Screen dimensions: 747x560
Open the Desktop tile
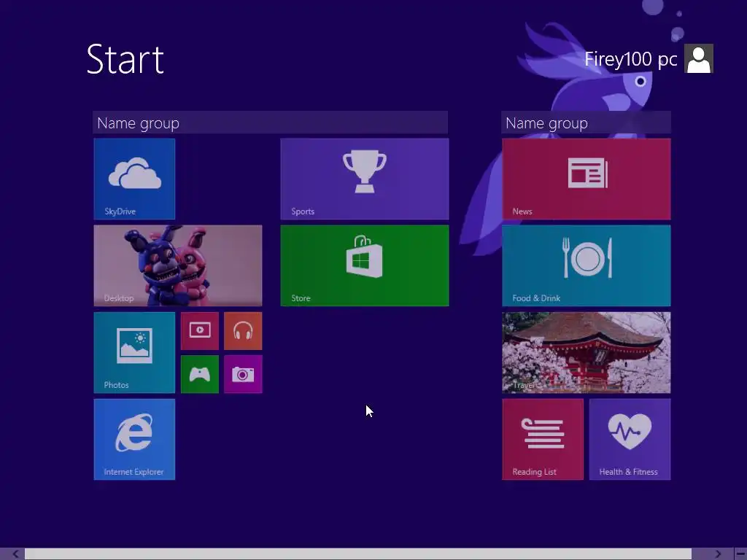pyautogui.click(x=178, y=265)
